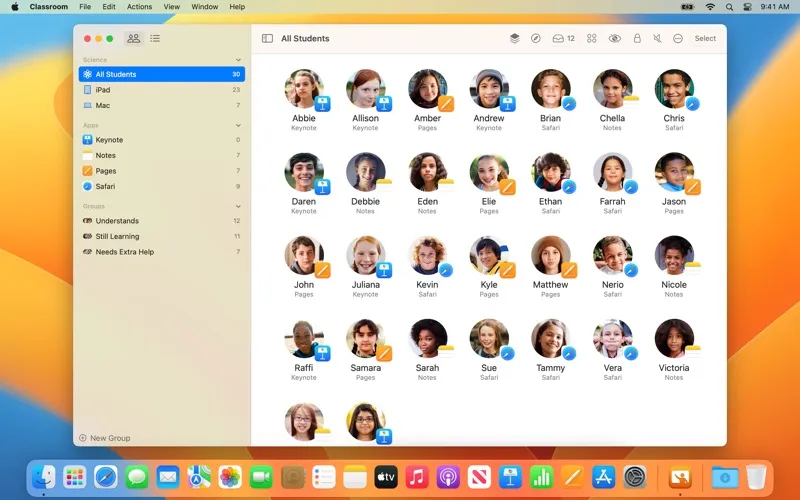800x500 pixels.
Task: Open the View menu
Action: tap(171, 7)
